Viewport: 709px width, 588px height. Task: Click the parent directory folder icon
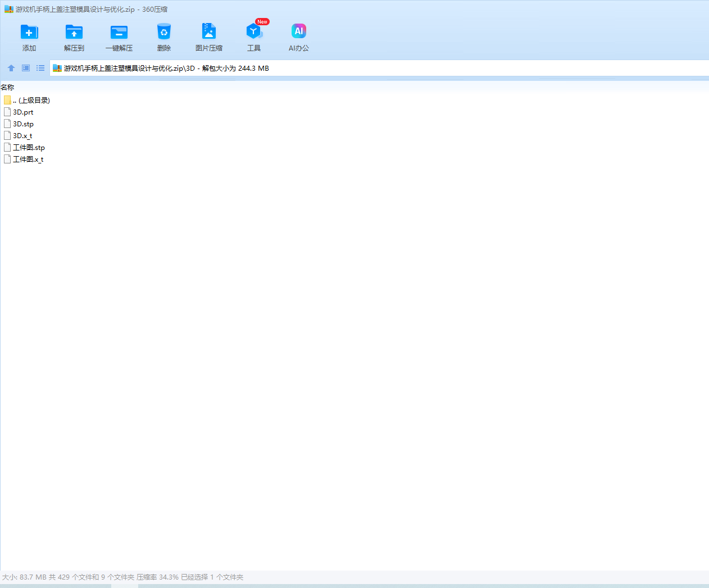(x=7, y=100)
